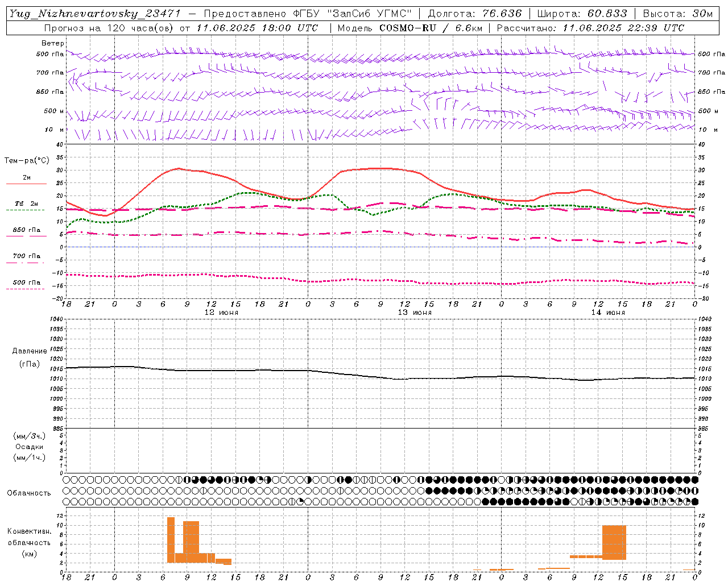Click the Осадки precipitation label

tap(30, 447)
